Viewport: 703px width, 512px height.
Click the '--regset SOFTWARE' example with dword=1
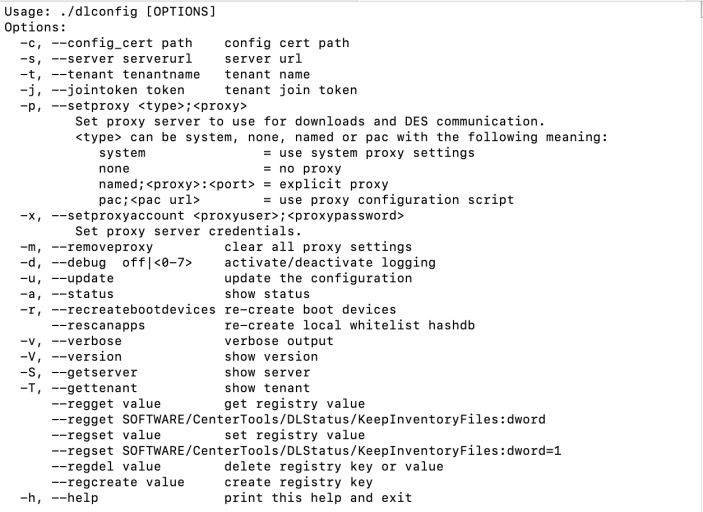pyautogui.click(x=306, y=451)
